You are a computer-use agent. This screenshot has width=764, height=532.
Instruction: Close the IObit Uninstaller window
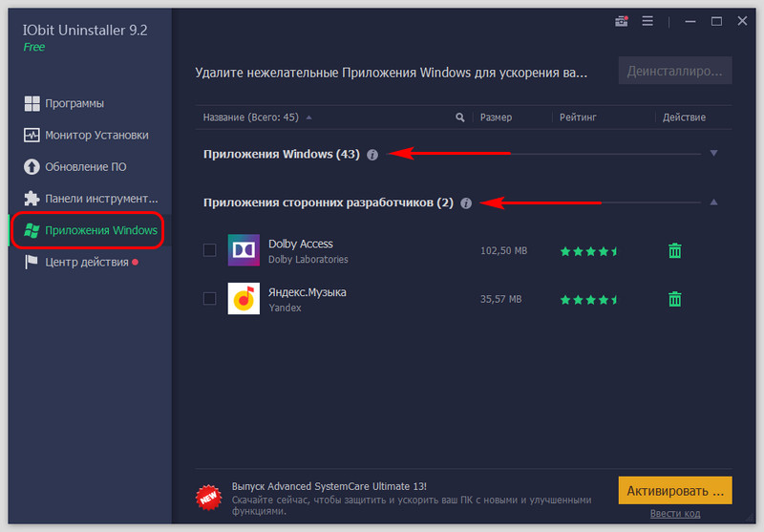click(x=742, y=21)
